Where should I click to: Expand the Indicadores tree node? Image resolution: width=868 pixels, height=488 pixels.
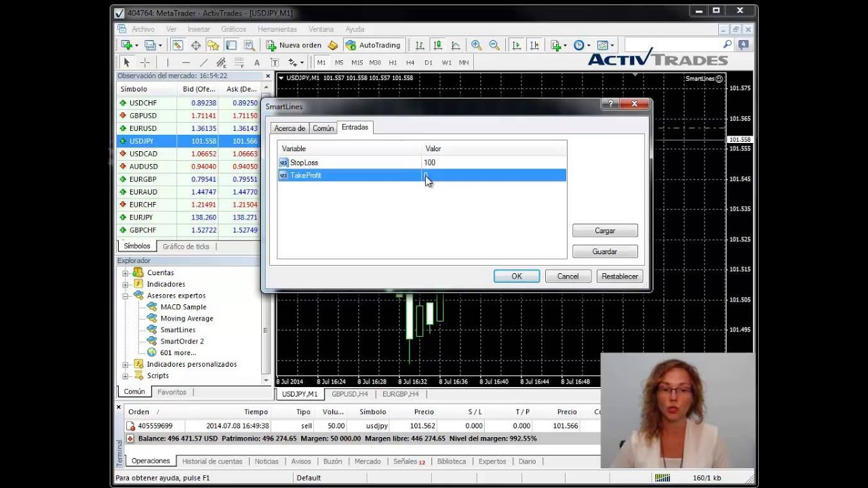[125, 285]
